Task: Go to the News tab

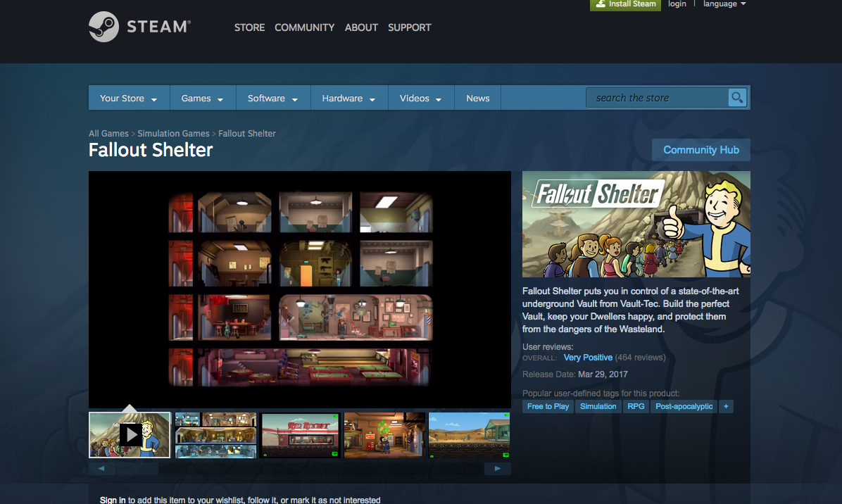Action: pos(478,99)
